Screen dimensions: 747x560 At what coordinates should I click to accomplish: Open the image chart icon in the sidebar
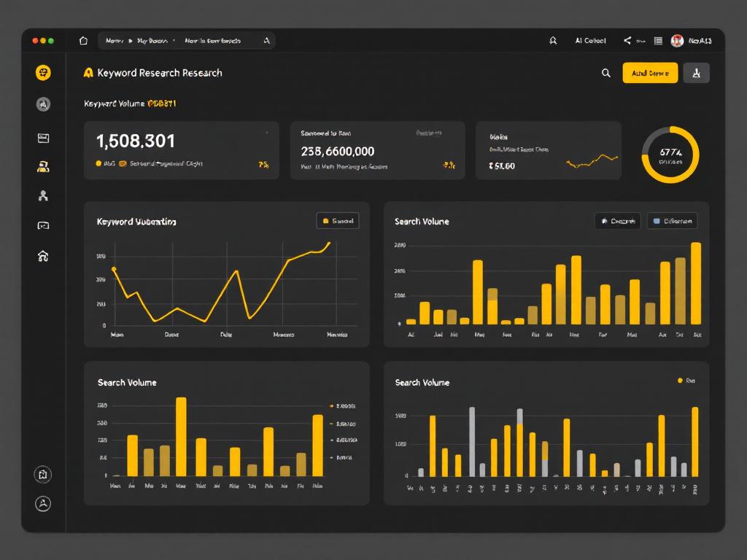pyautogui.click(x=43, y=224)
